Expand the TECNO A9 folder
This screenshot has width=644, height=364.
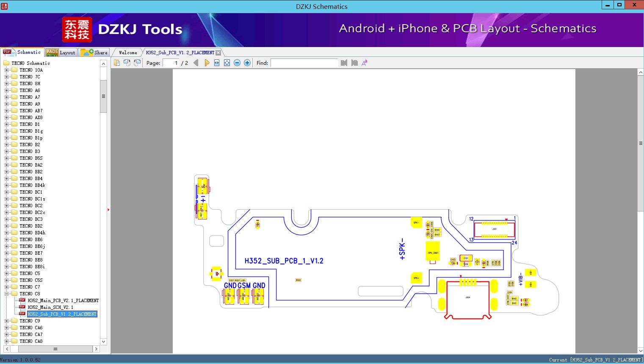pos(6,104)
